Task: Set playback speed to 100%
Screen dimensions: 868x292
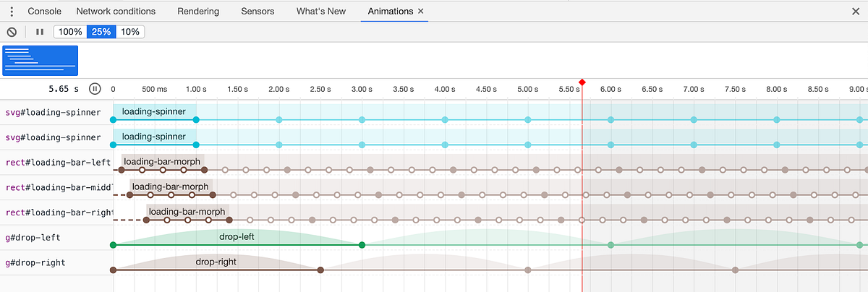Action: 70,32
